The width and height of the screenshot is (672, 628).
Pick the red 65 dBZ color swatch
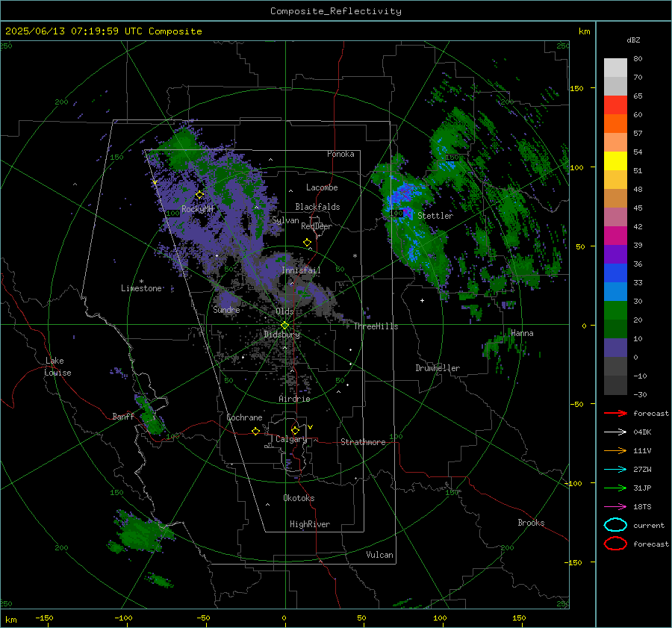click(615, 105)
